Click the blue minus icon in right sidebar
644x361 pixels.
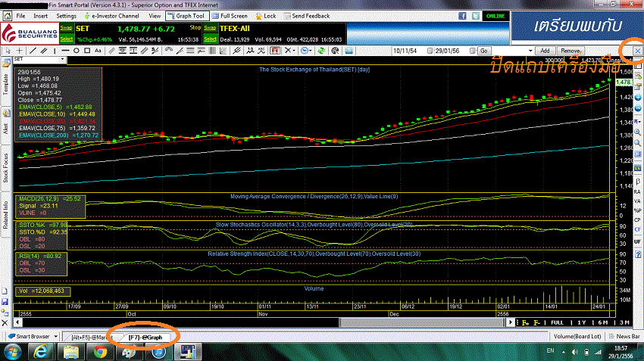pos(638,109)
